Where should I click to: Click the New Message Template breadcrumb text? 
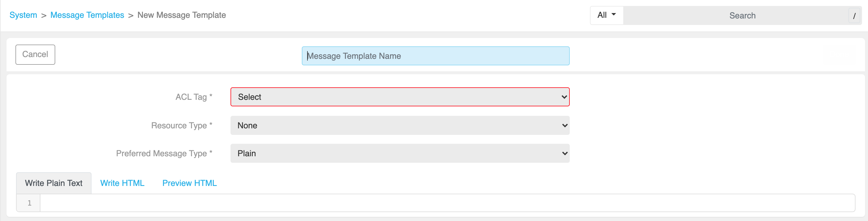tap(181, 15)
